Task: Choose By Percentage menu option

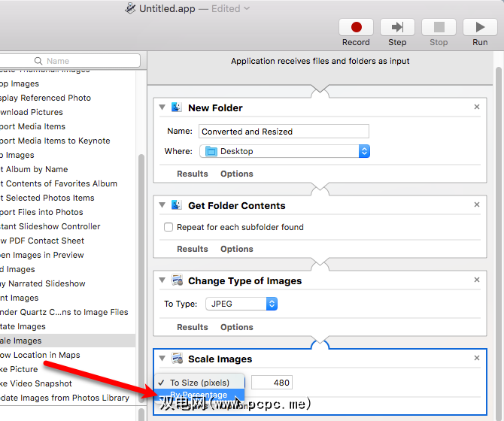Action: point(199,395)
